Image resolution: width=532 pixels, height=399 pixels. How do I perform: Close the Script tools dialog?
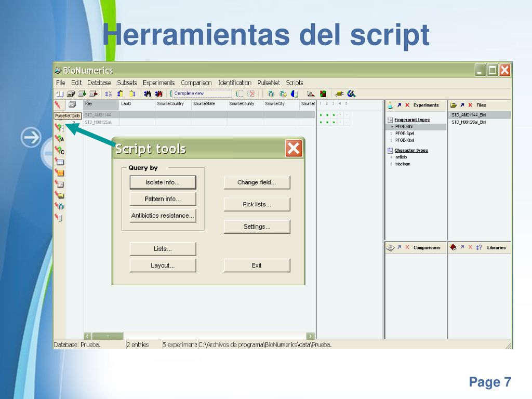tap(294, 148)
